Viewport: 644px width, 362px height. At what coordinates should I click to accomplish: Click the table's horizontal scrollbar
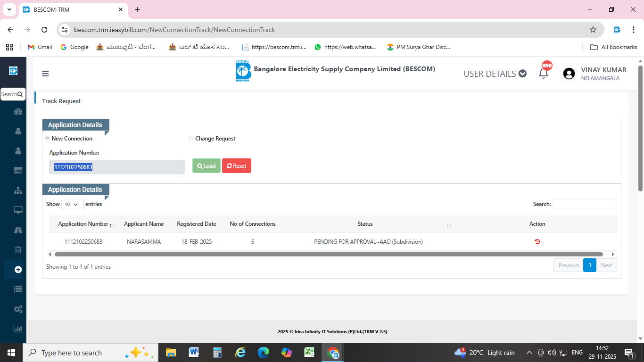329,254
